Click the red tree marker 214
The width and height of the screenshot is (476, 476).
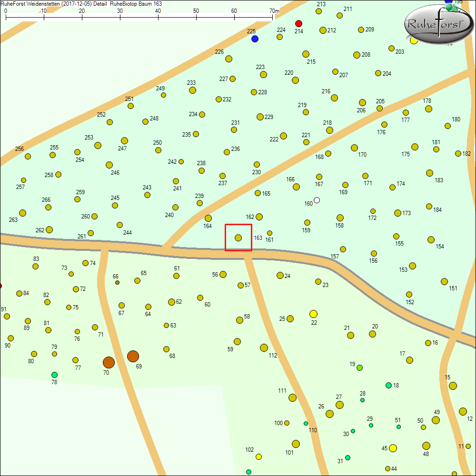pos(298,23)
